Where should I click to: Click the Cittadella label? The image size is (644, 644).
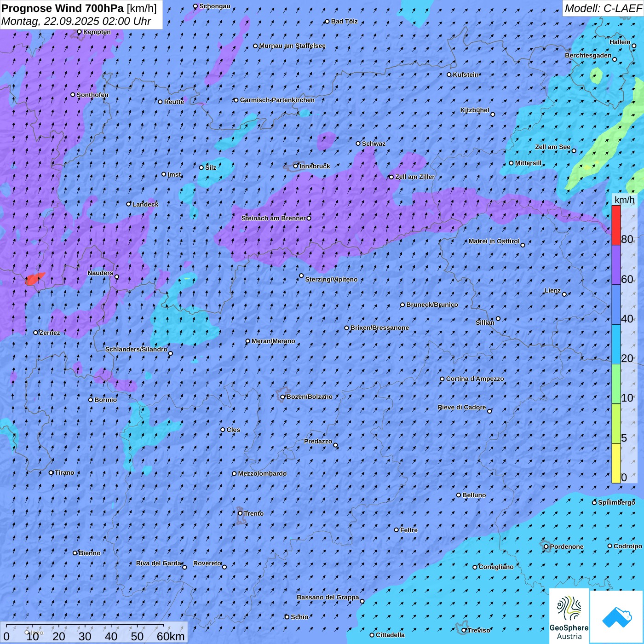point(390,635)
